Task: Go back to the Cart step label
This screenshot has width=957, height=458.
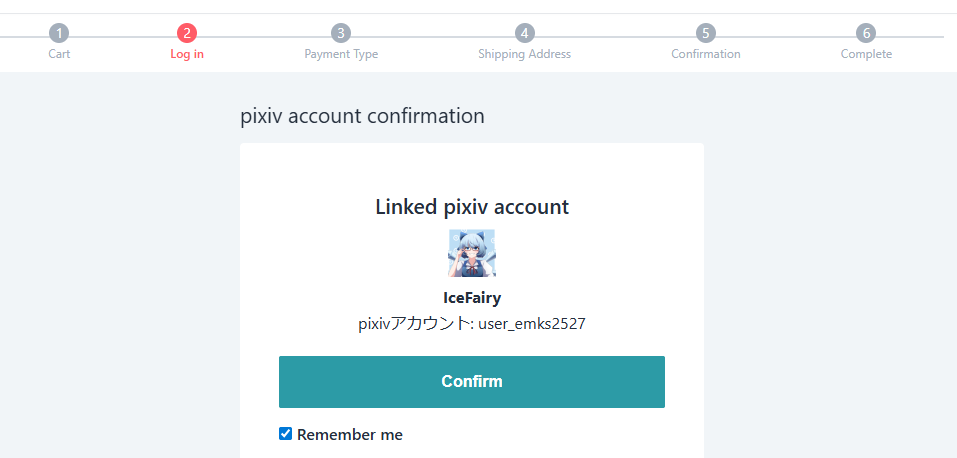Action: (x=59, y=54)
